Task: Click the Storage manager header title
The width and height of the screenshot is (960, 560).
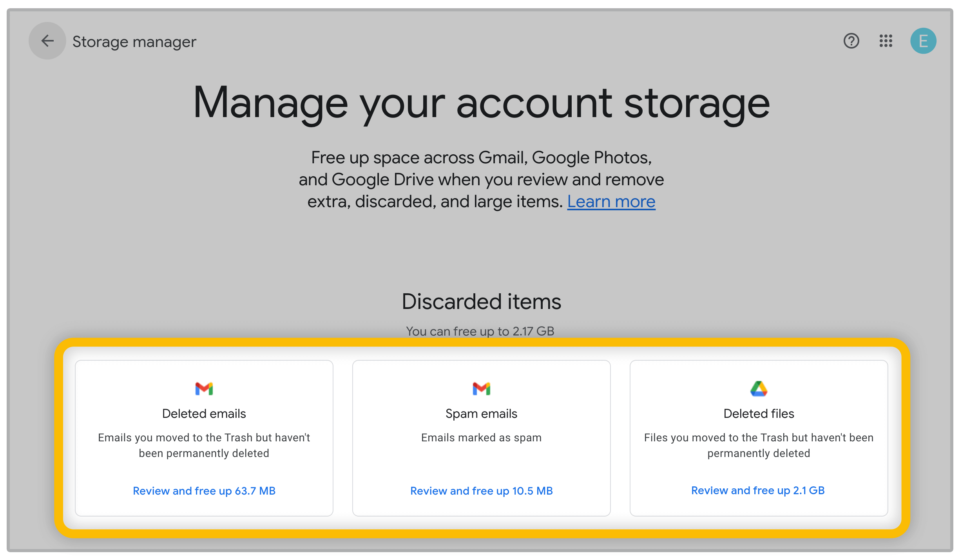Action: point(134,42)
